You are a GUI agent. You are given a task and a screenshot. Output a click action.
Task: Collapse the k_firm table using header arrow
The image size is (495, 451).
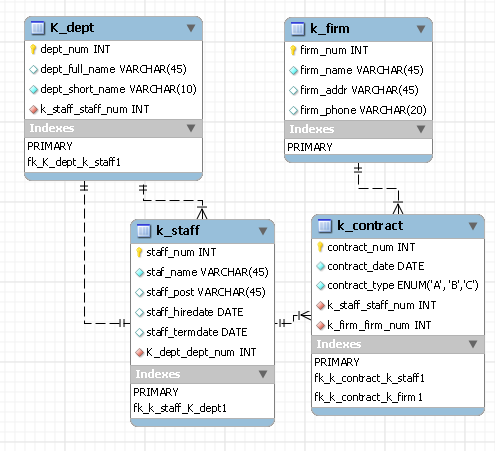[x=421, y=29]
